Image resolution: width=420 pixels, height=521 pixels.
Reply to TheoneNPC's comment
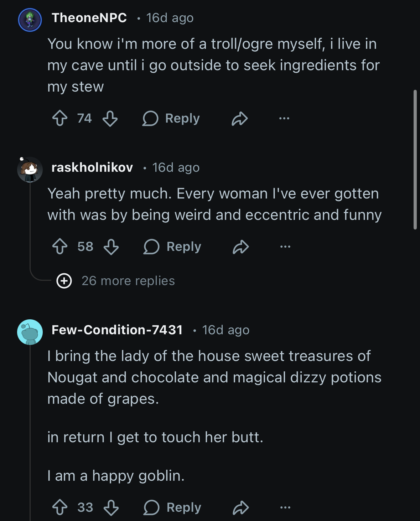[x=171, y=118]
